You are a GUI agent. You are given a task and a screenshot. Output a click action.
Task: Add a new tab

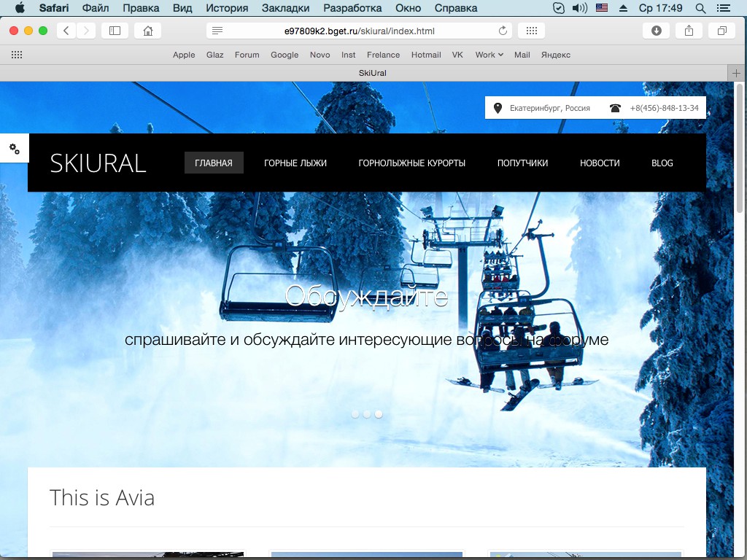[x=737, y=73]
